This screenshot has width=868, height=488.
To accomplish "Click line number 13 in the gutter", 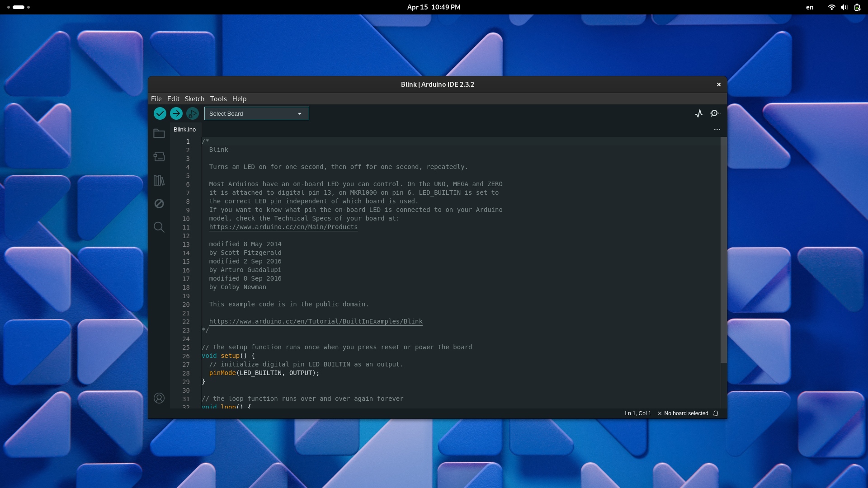I will click(186, 244).
